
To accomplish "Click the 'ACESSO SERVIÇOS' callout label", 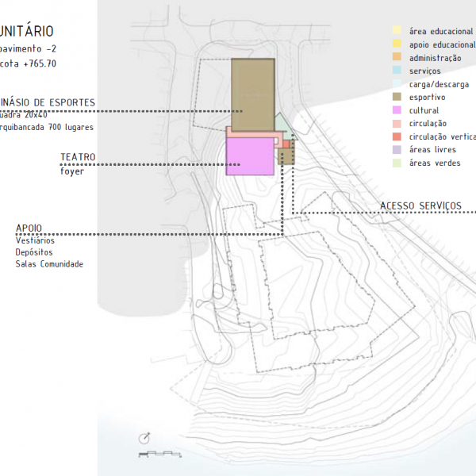I will (420, 205).
